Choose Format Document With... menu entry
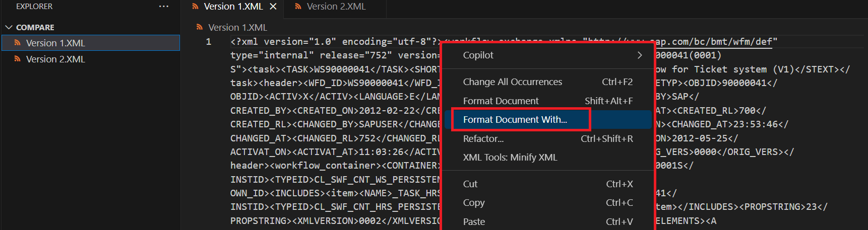This screenshot has width=868, height=230. click(515, 120)
